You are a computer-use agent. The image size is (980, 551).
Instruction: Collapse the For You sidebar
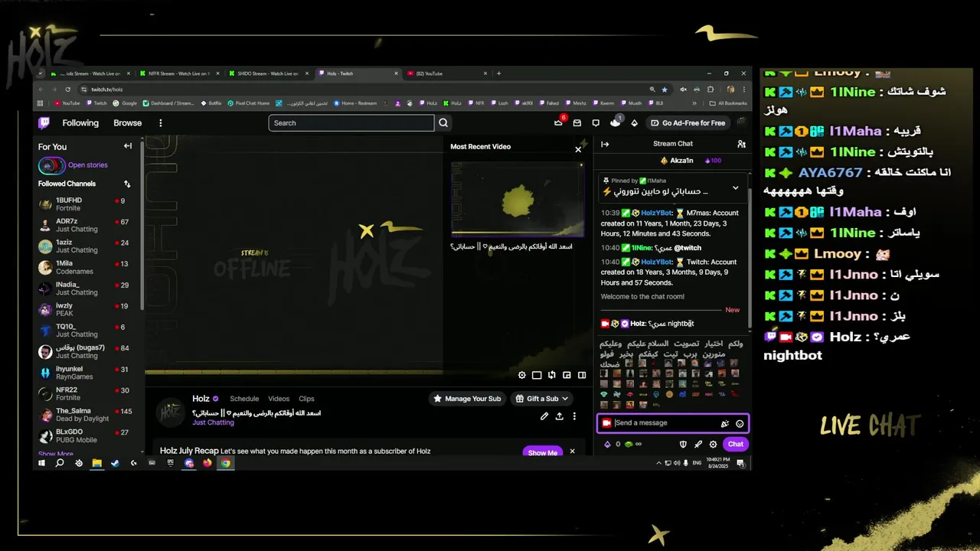[x=128, y=146]
